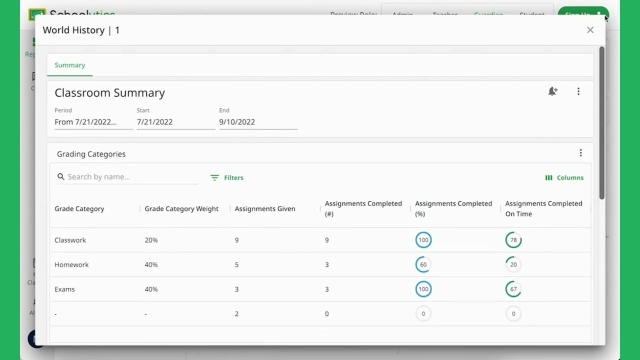This screenshot has height=360, width=640.
Task: Edit the End date field
Action: tap(258, 122)
